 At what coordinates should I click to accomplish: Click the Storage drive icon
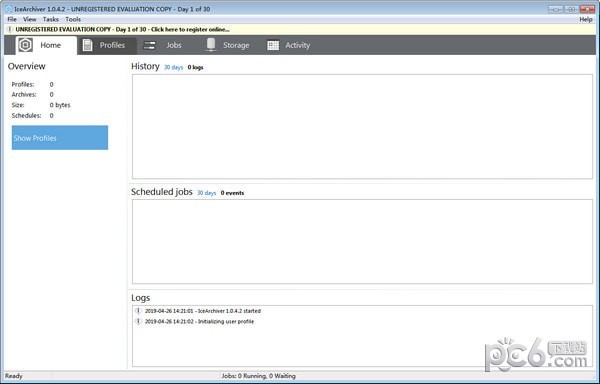pyautogui.click(x=210, y=45)
